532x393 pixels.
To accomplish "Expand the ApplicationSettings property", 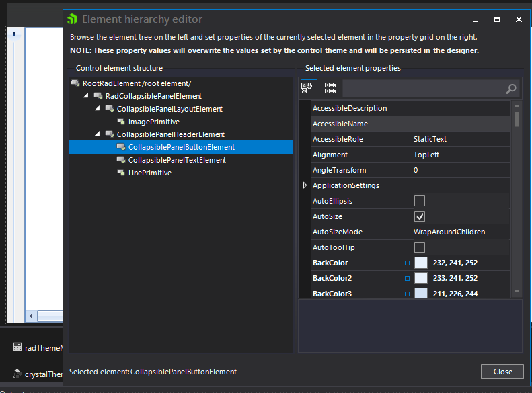I will coord(305,185).
